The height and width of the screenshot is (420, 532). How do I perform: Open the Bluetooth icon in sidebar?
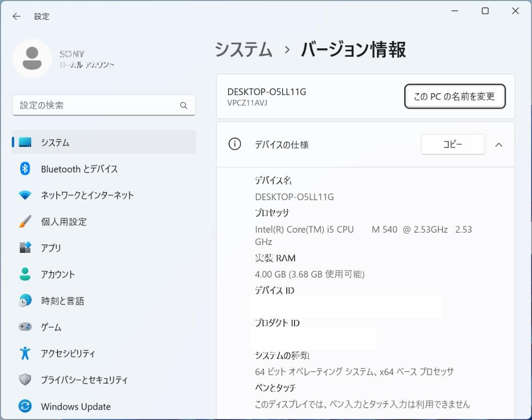[25, 169]
